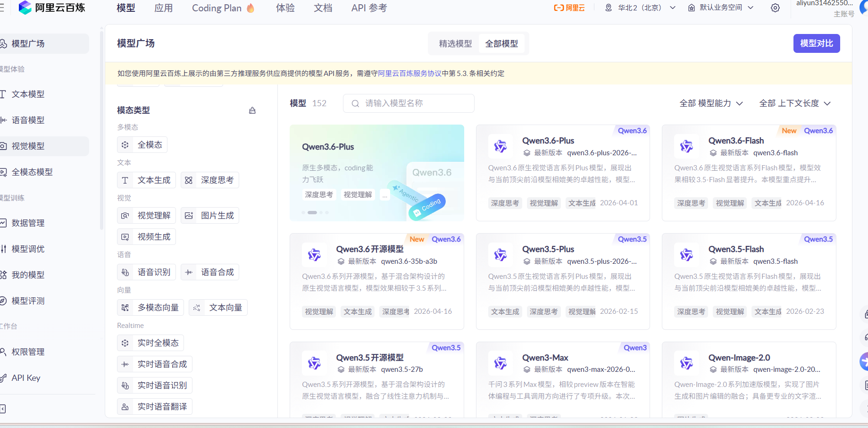Toggle the 图片生成 filter tag
The image size is (868, 428).
click(x=209, y=216)
